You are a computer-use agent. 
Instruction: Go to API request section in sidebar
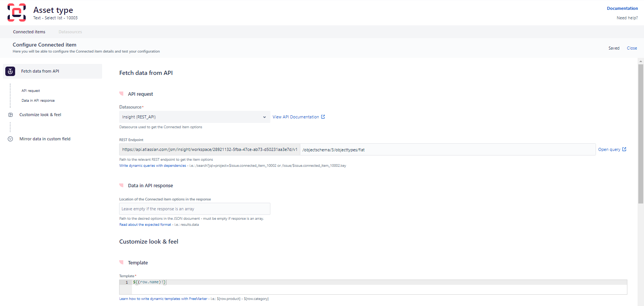31,91
